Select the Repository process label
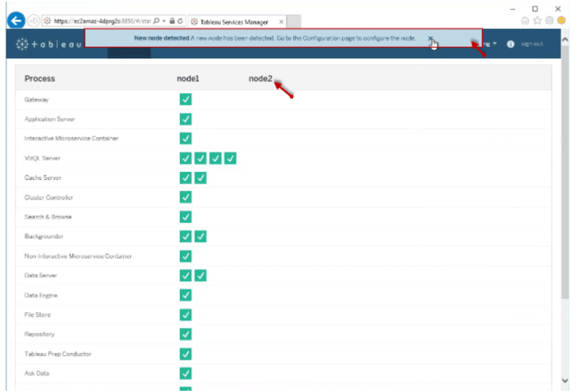579x392 pixels. click(39, 334)
